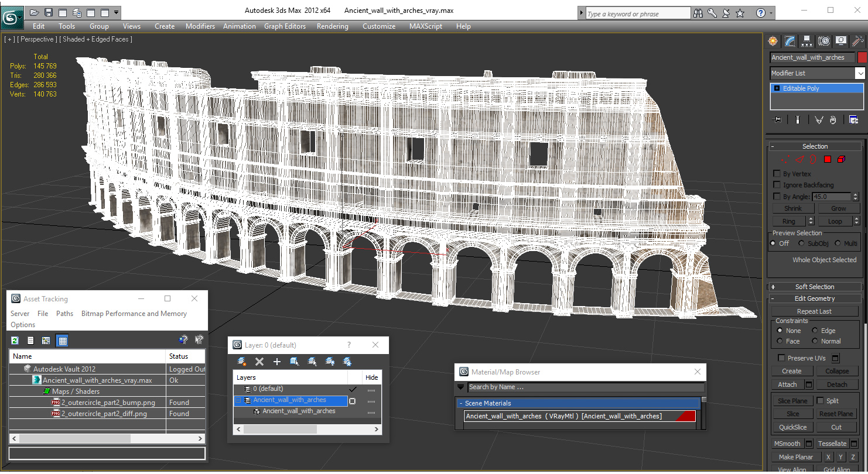Click the favorites star icon in title bar

click(x=740, y=13)
